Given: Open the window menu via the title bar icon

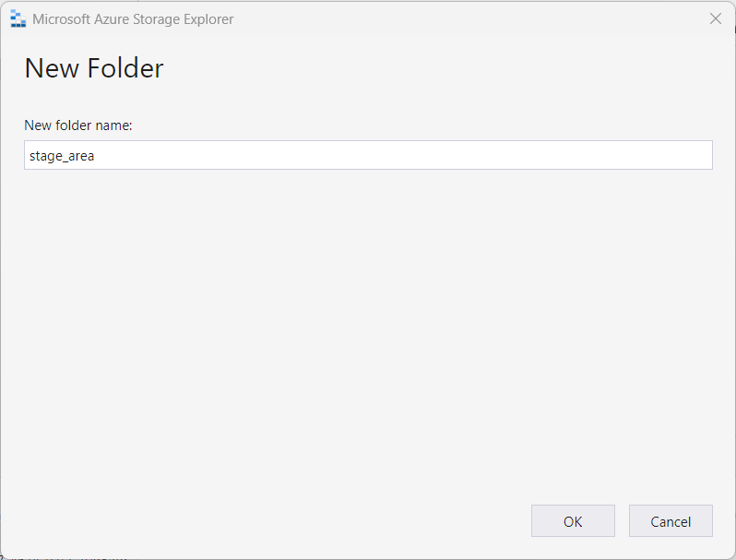Looking at the screenshot, I should point(18,18).
